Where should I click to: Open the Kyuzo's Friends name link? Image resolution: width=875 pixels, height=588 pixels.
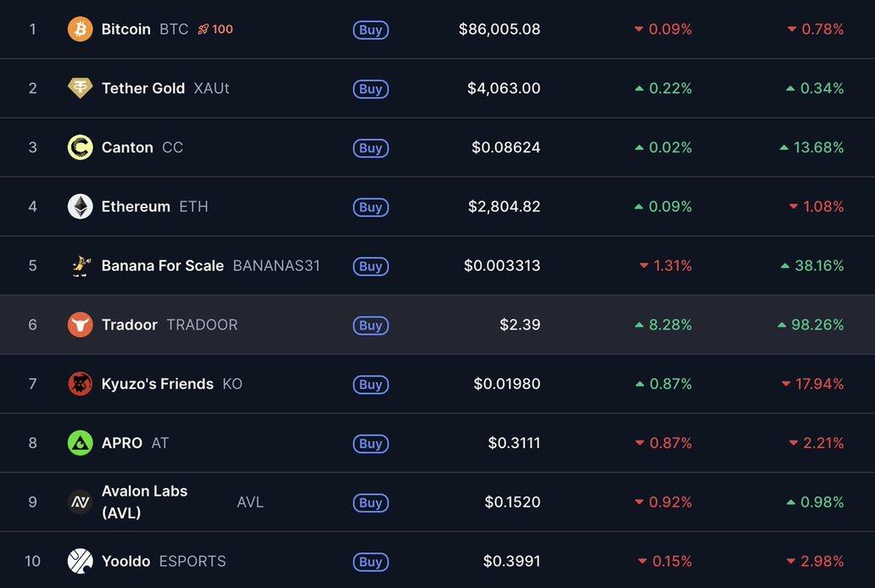(x=157, y=384)
